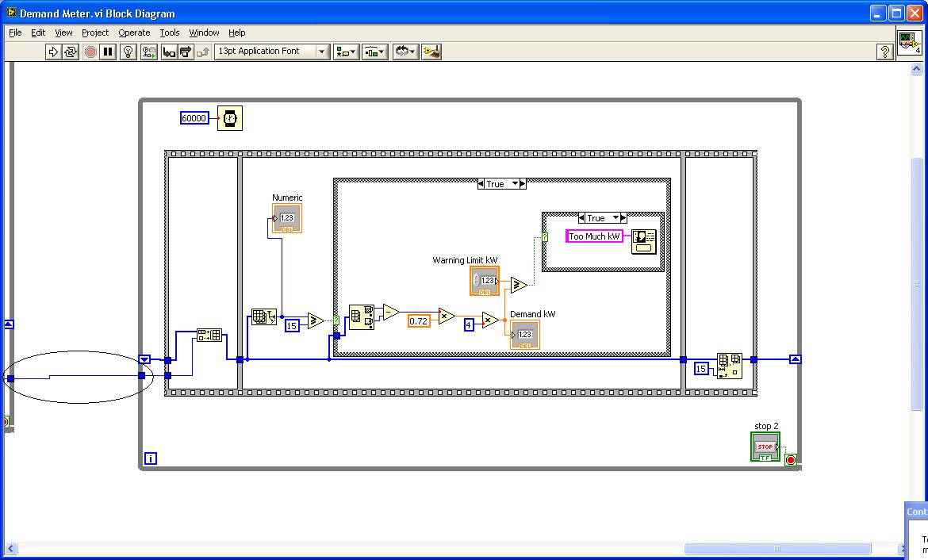Image resolution: width=928 pixels, height=560 pixels.
Task: Open the Operate menu
Action: tap(134, 33)
